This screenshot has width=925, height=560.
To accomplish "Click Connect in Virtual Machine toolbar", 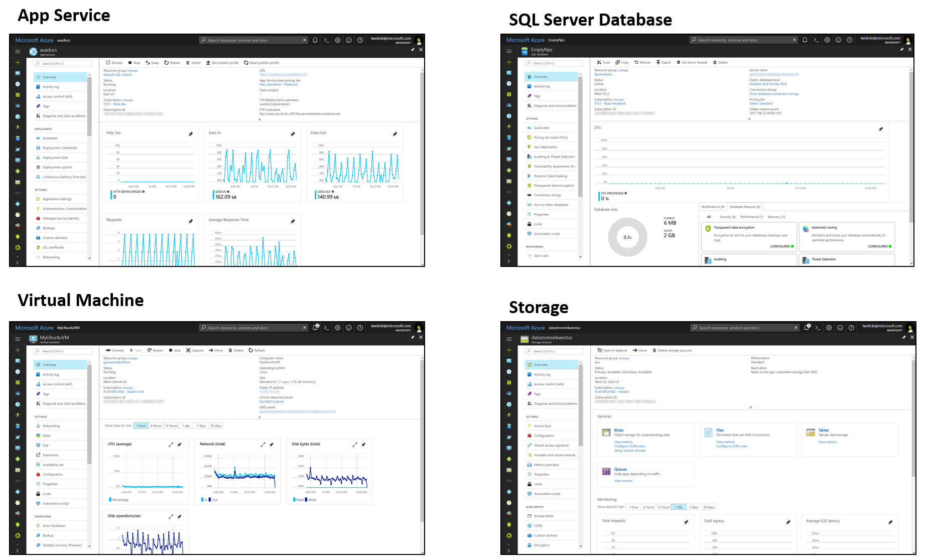I will 115,350.
